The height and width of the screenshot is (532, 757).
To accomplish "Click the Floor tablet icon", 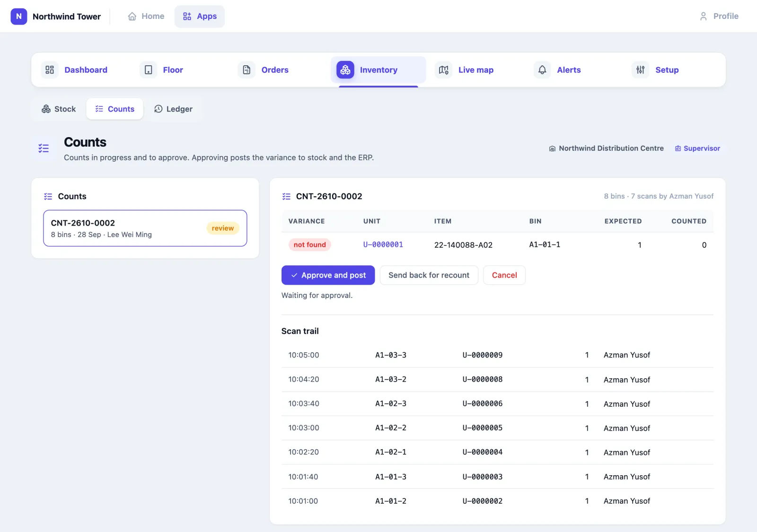I will click(149, 70).
